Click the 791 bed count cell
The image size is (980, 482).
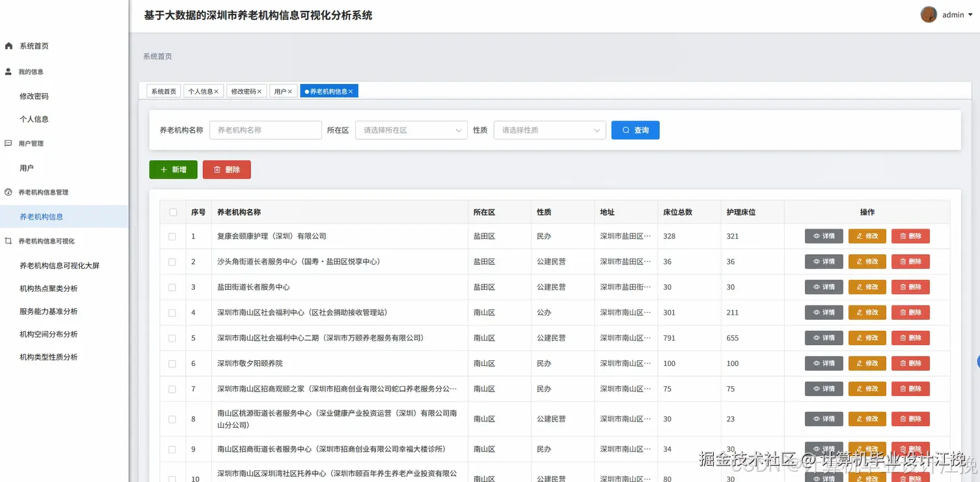[689, 338]
